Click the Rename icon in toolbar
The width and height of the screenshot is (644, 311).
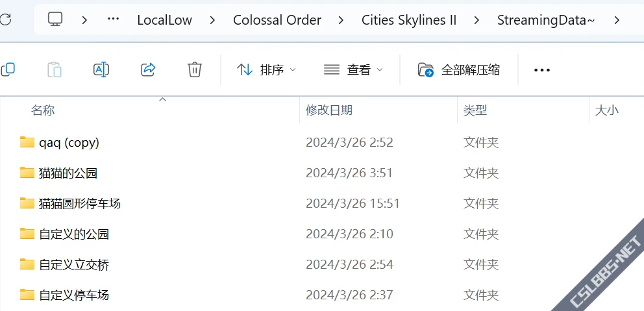101,69
